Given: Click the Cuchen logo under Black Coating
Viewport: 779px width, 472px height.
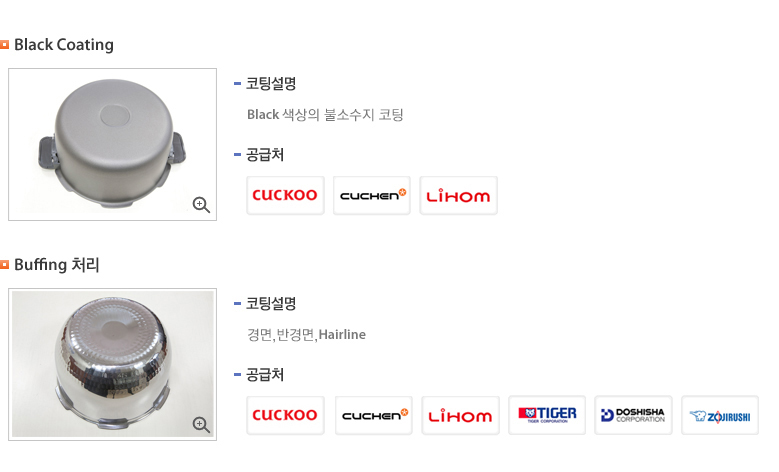Looking at the screenshot, I should pos(372,195).
